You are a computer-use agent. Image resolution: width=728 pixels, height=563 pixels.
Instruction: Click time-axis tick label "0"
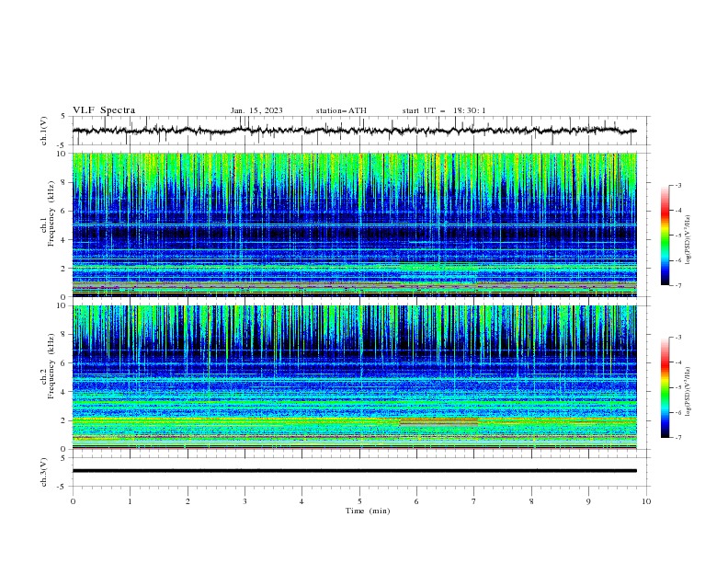(x=73, y=501)
